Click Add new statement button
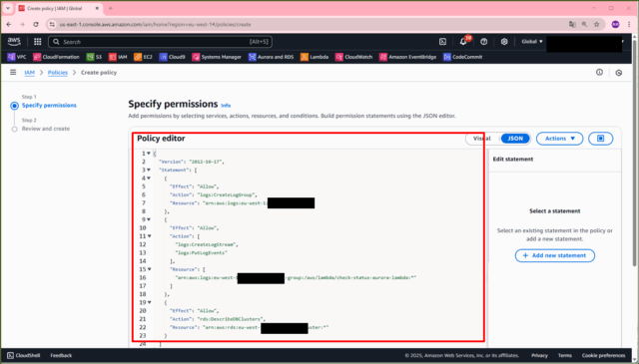639x364 pixels. coord(555,255)
